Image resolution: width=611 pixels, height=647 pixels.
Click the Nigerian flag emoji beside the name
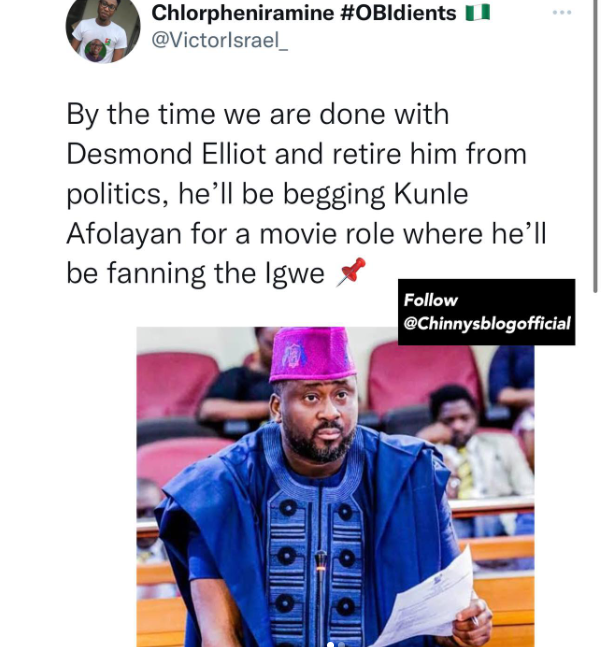coord(479,13)
